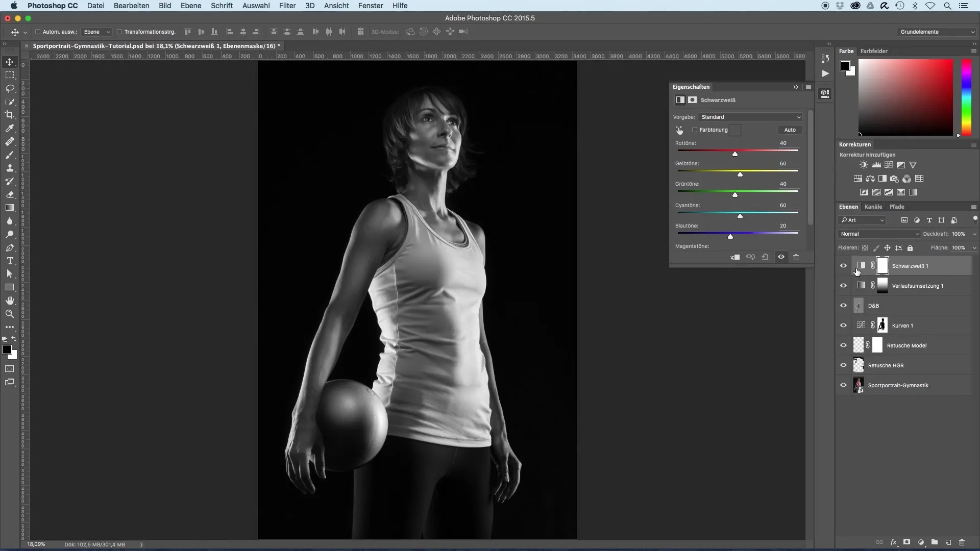Select the Pen tool
The width and height of the screenshot is (980, 551).
point(10,247)
